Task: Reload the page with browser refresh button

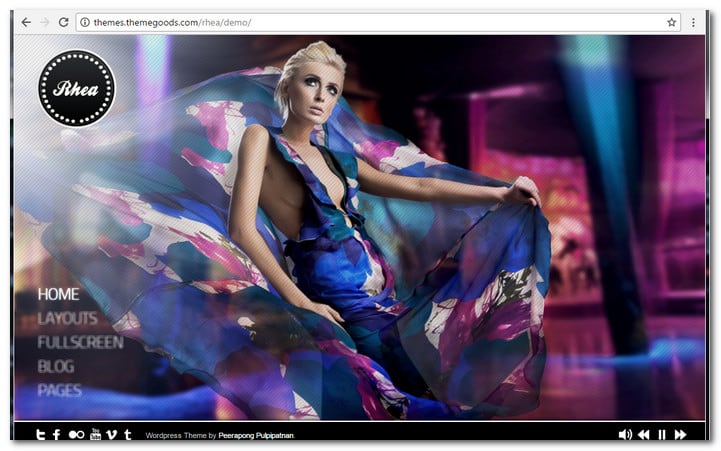Action: pos(63,22)
